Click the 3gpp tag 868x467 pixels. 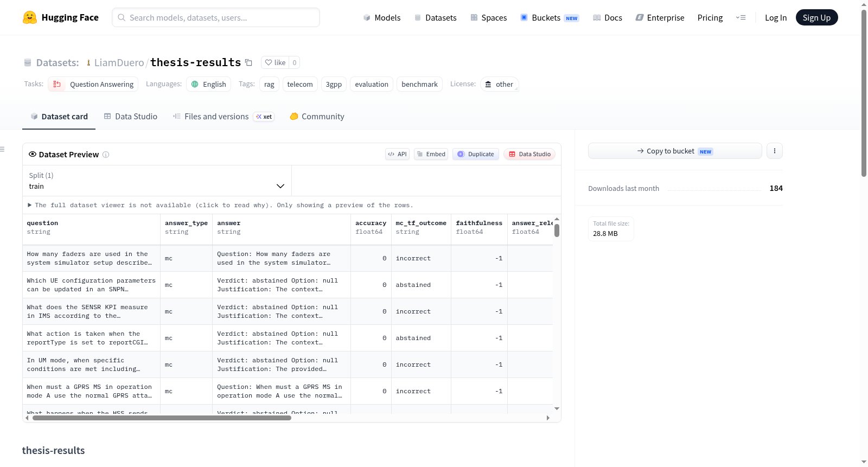[334, 84]
